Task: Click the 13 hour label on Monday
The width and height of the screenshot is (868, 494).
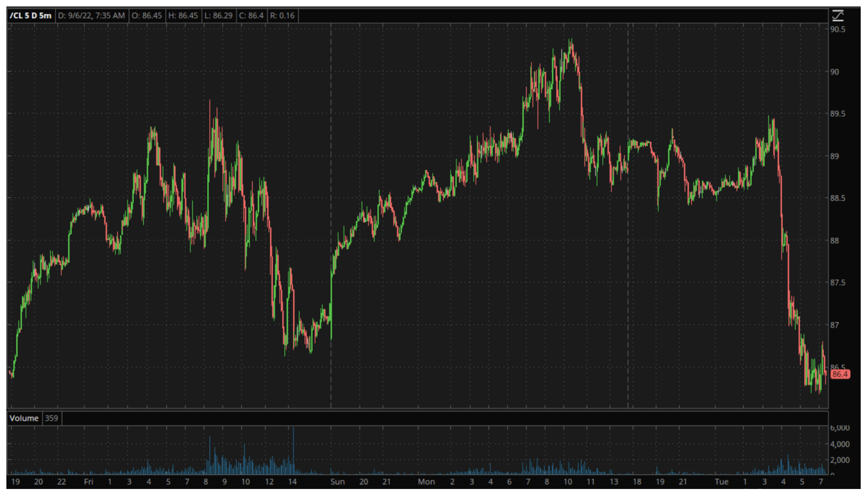Action: (x=614, y=482)
